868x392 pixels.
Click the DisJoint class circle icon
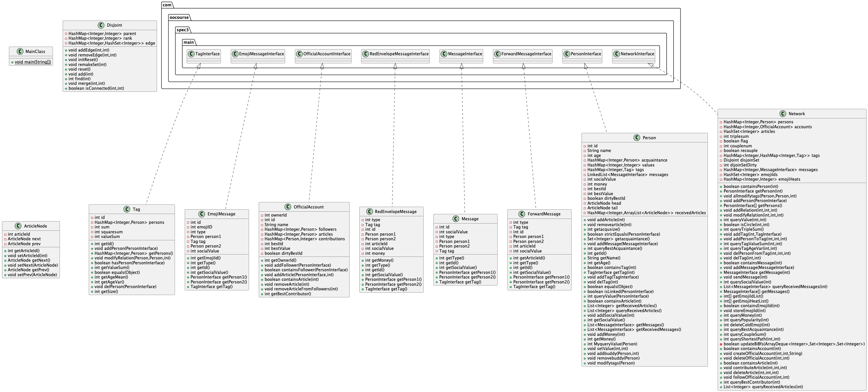tap(101, 25)
